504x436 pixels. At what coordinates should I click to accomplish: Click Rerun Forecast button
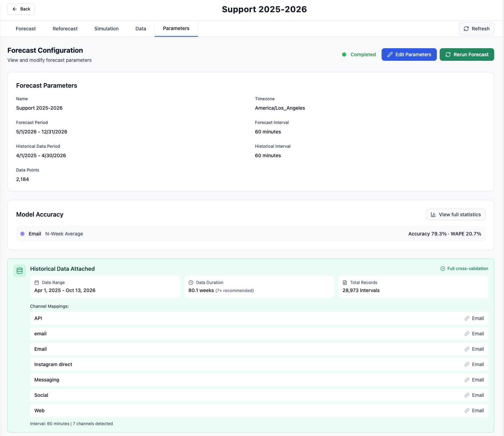[467, 54]
